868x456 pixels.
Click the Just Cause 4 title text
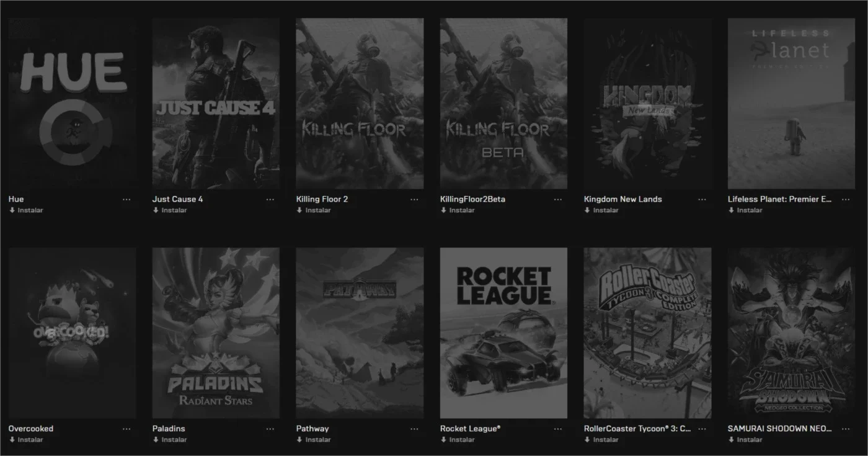coord(178,199)
